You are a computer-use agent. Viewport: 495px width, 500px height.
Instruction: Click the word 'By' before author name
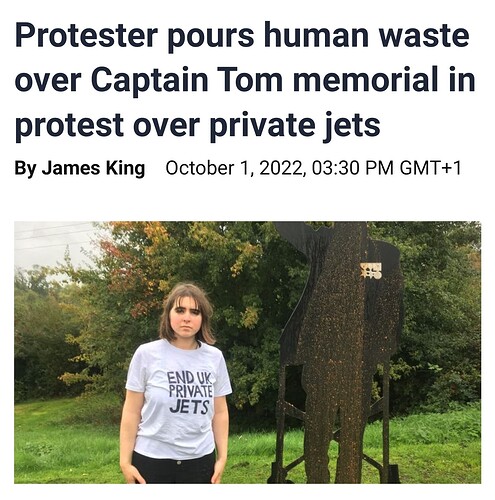point(25,169)
